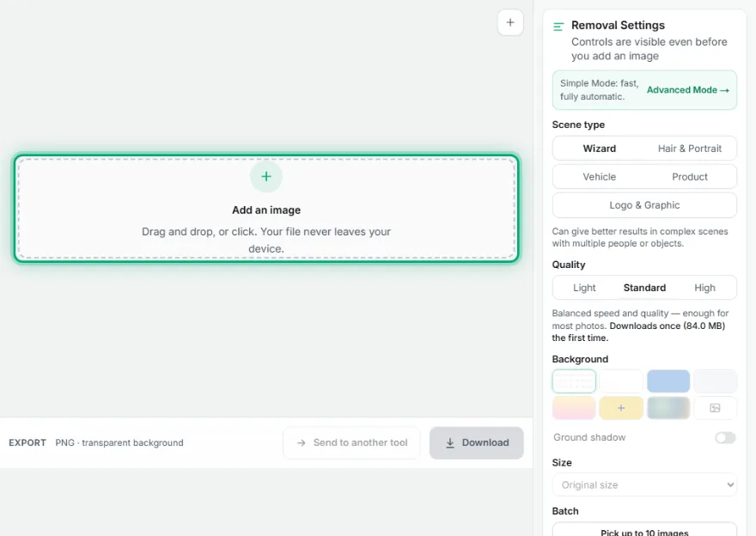Select High quality
Image resolution: width=756 pixels, height=536 pixels.
705,288
